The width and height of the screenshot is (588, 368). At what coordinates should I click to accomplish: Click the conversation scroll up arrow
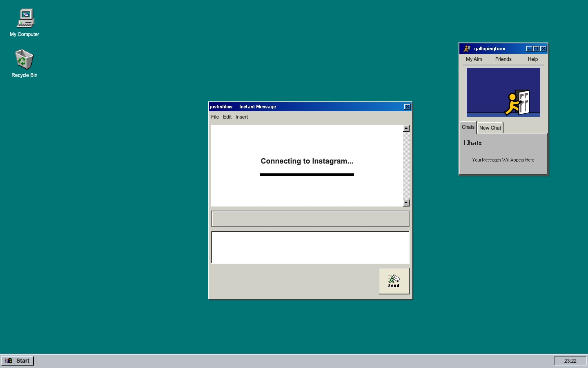[406, 128]
